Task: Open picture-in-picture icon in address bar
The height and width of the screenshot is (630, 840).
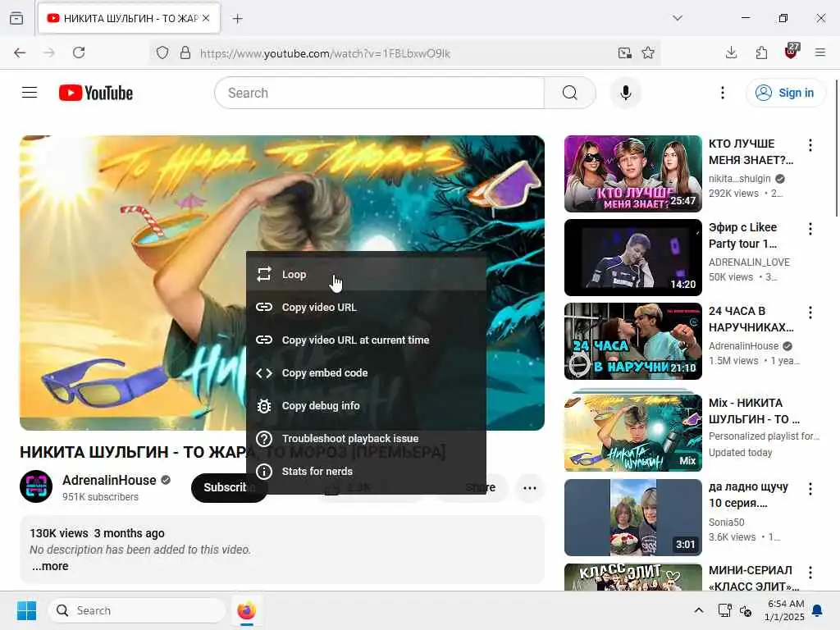Action: [624, 52]
